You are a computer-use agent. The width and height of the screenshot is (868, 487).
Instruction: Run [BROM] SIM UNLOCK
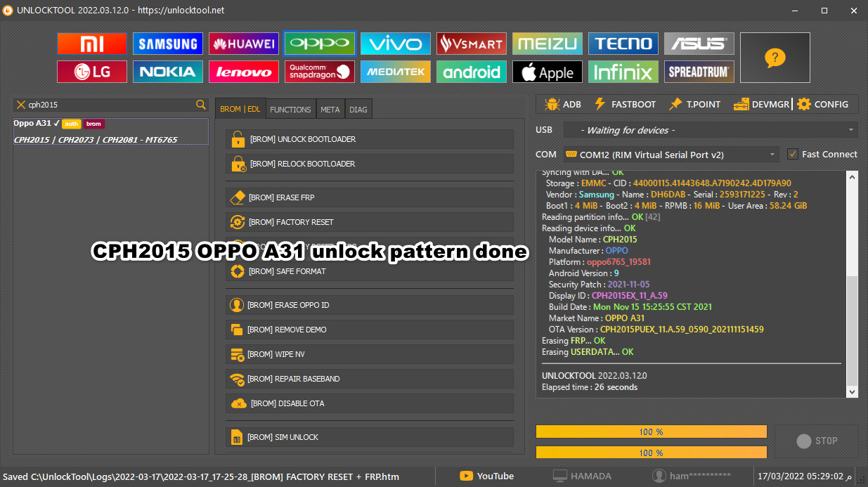(x=370, y=437)
